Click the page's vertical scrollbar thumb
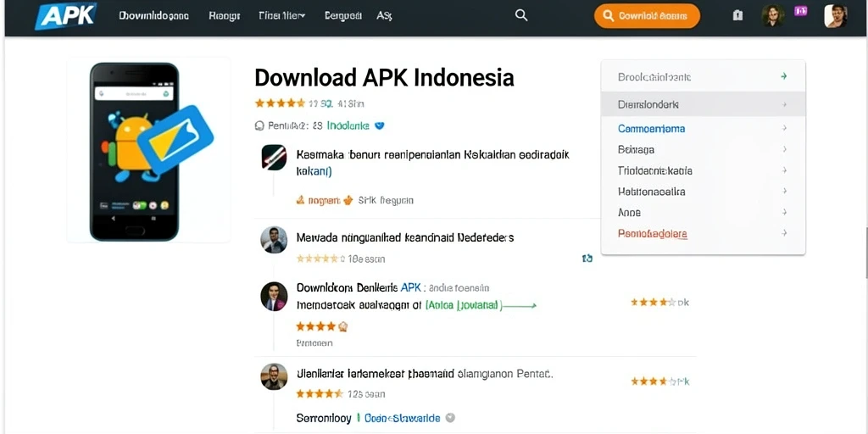 point(867,253)
